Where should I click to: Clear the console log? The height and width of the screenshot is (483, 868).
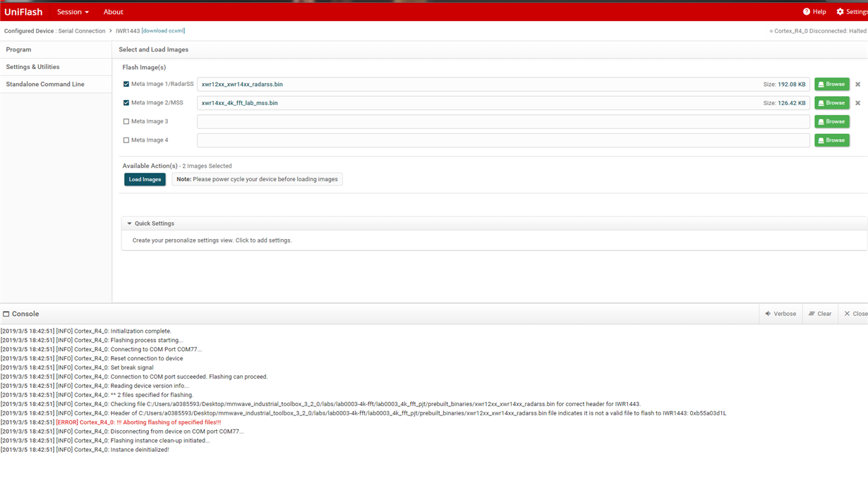tap(820, 314)
